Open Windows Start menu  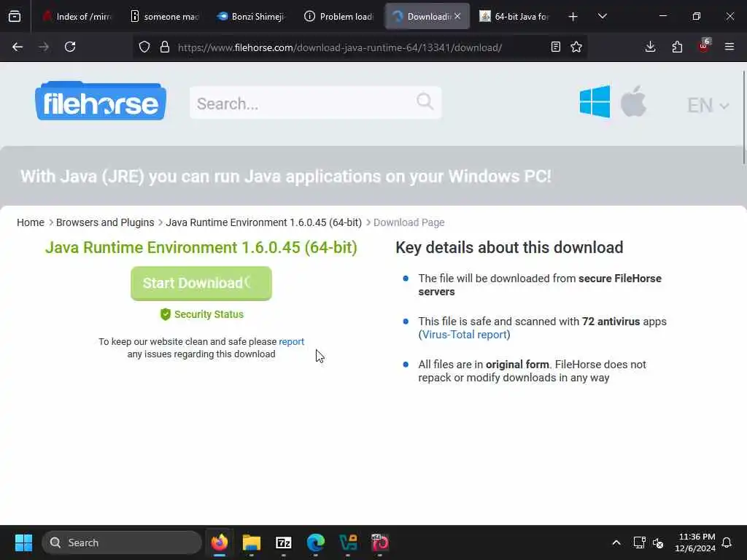click(x=23, y=542)
